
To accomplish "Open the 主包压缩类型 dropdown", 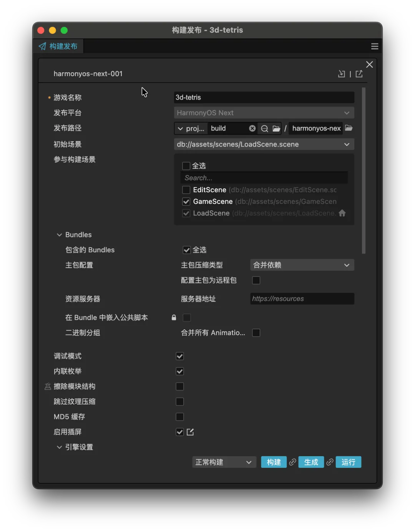I will (302, 265).
